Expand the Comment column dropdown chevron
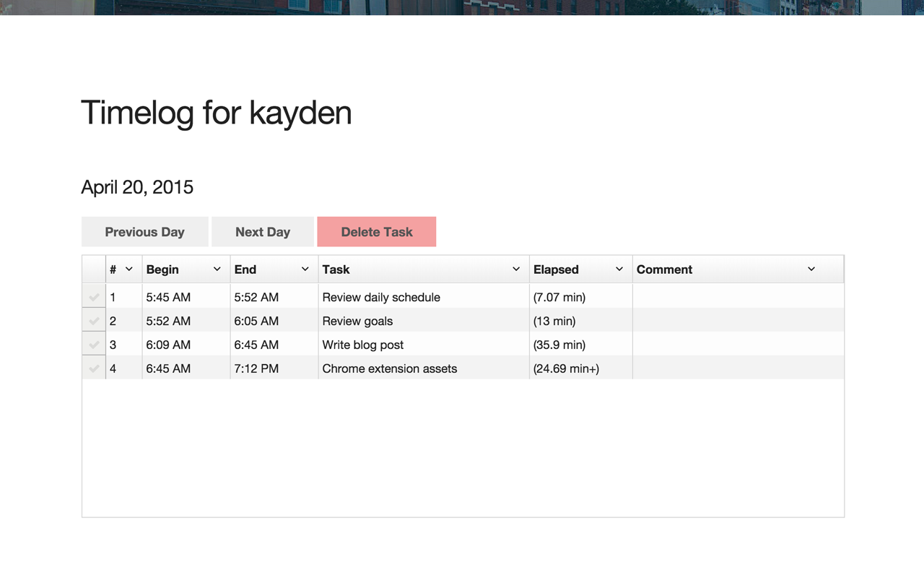 coord(811,269)
